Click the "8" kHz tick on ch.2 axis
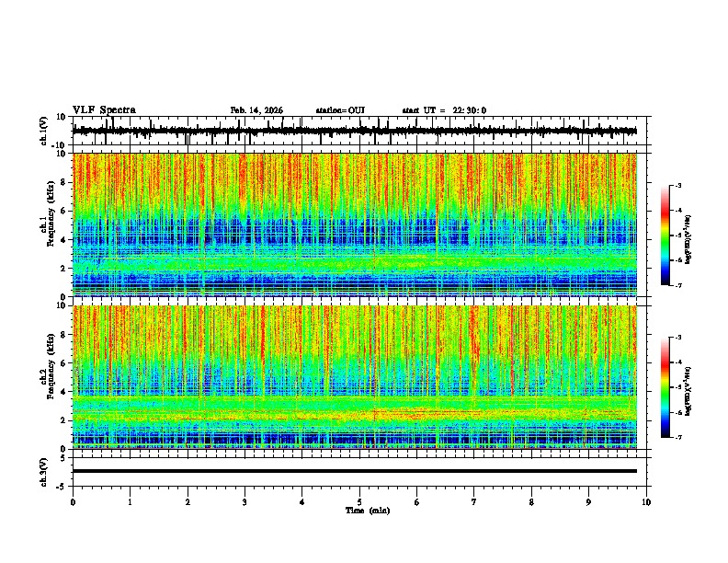The height and width of the screenshot is (563, 728). tap(64, 335)
